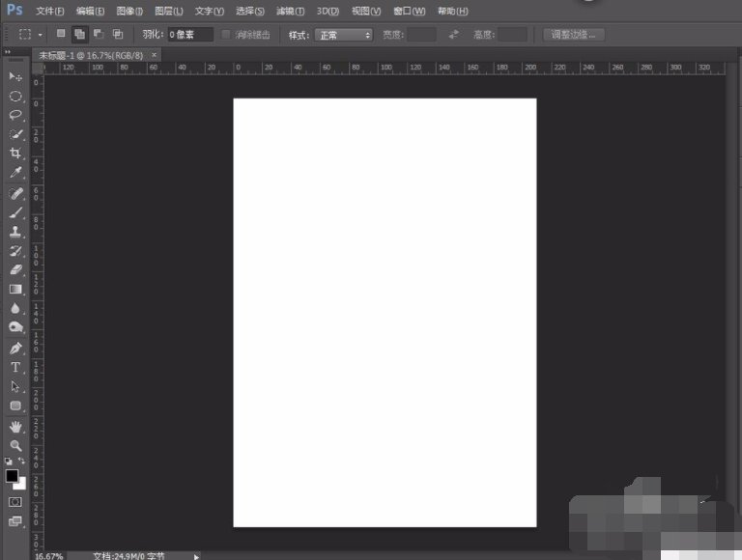The height and width of the screenshot is (560, 742).
Task: Select the Zoom magnifier tool
Action: 15,445
